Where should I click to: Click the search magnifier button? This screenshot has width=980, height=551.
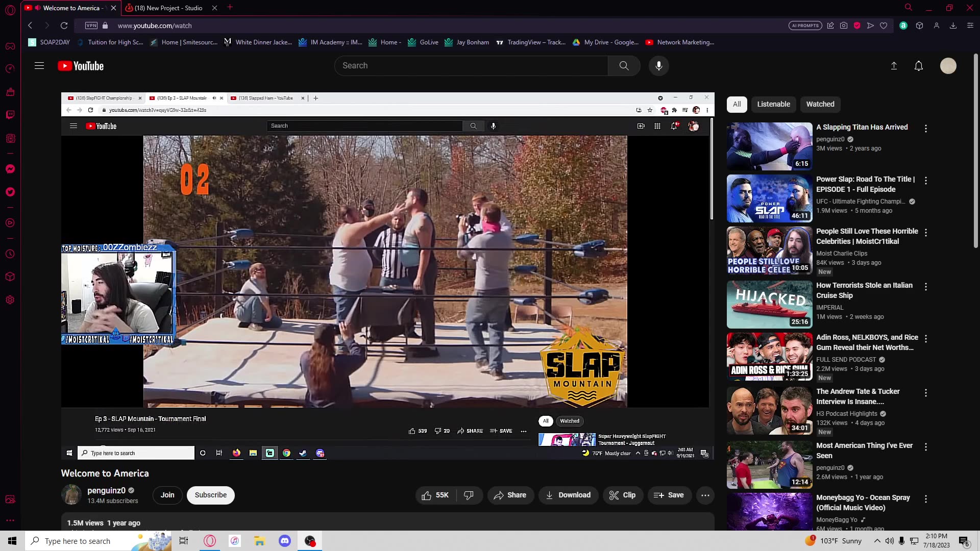(x=624, y=66)
